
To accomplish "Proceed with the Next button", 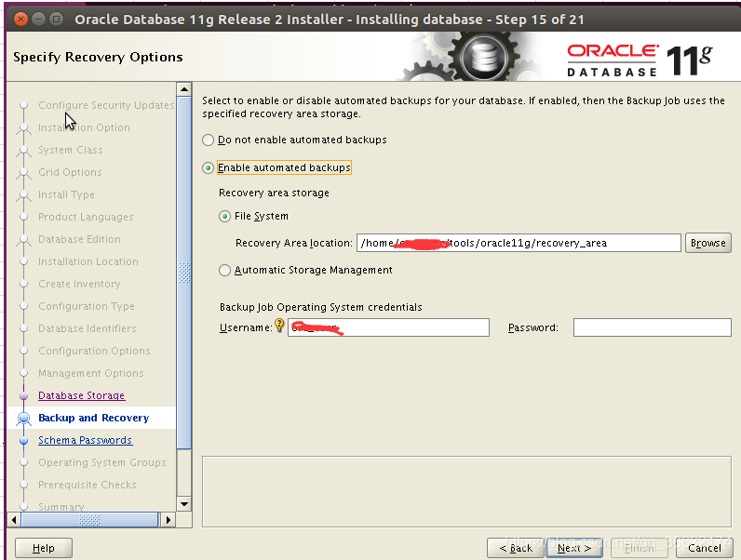I will click(573, 548).
